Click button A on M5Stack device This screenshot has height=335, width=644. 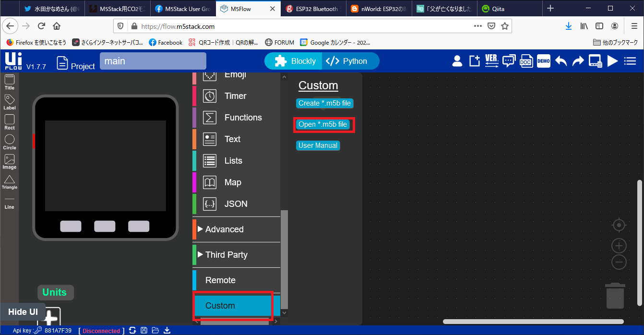coord(71,227)
